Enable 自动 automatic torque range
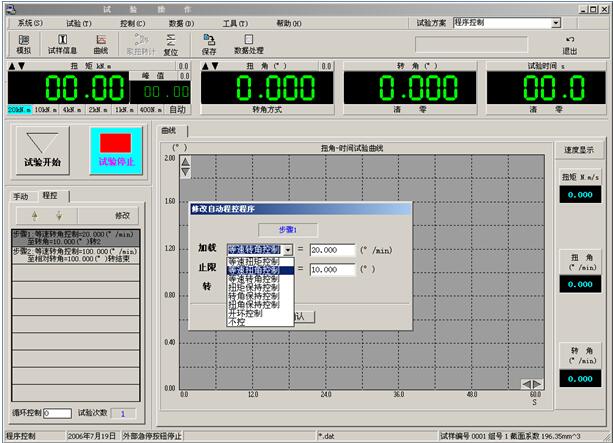This screenshot has height=443, width=613. (177, 109)
